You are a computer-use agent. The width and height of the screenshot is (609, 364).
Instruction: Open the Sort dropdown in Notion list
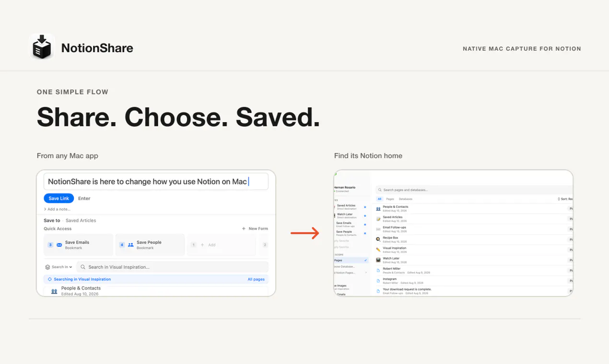pyautogui.click(x=565, y=199)
